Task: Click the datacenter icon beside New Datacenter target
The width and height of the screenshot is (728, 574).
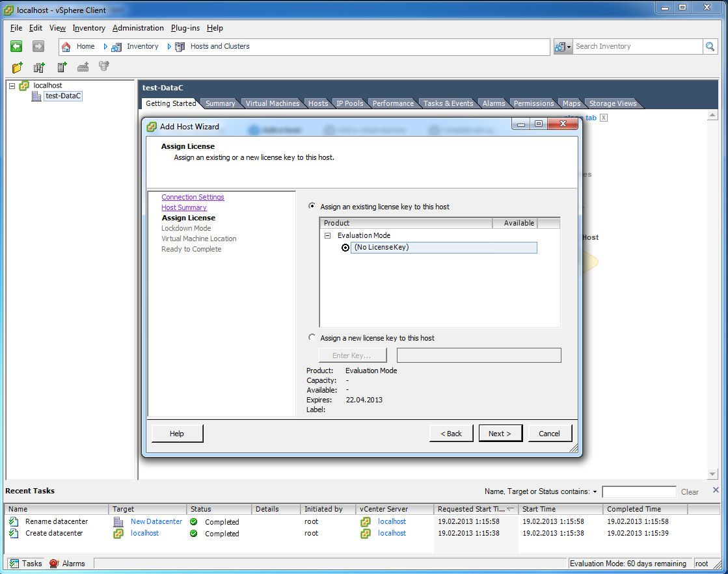Action: tap(118, 521)
